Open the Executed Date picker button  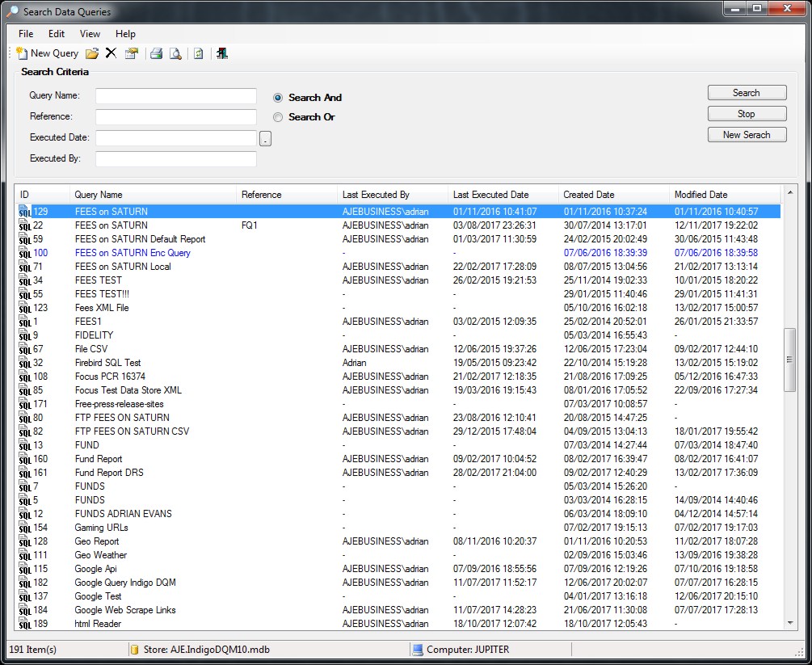click(265, 139)
